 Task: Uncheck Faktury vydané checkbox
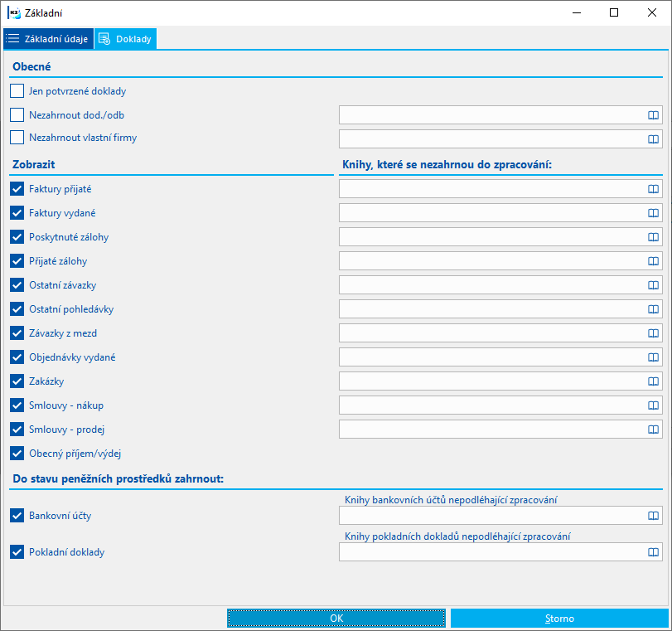tap(17, 213)
